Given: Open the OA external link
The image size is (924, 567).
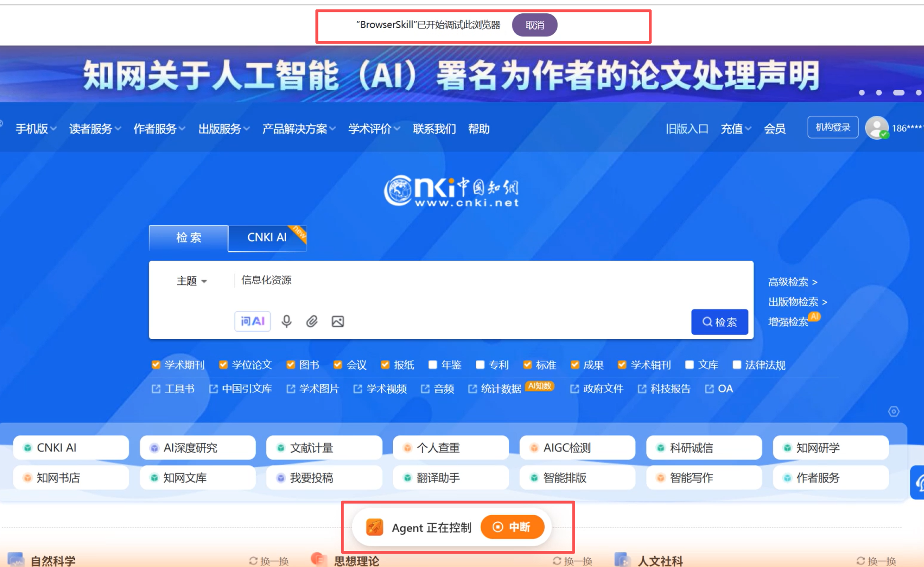Looking at the screenshot, I should [719, 389].
